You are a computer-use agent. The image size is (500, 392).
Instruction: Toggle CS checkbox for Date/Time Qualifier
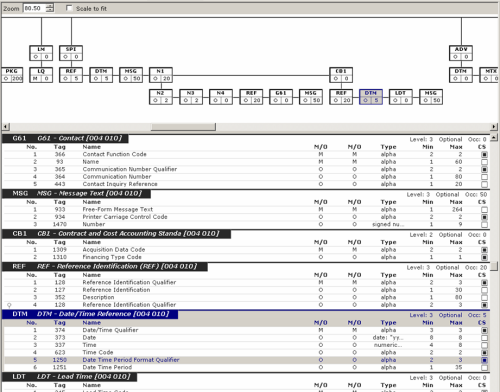pyautogui.click(x=484, y=331)
